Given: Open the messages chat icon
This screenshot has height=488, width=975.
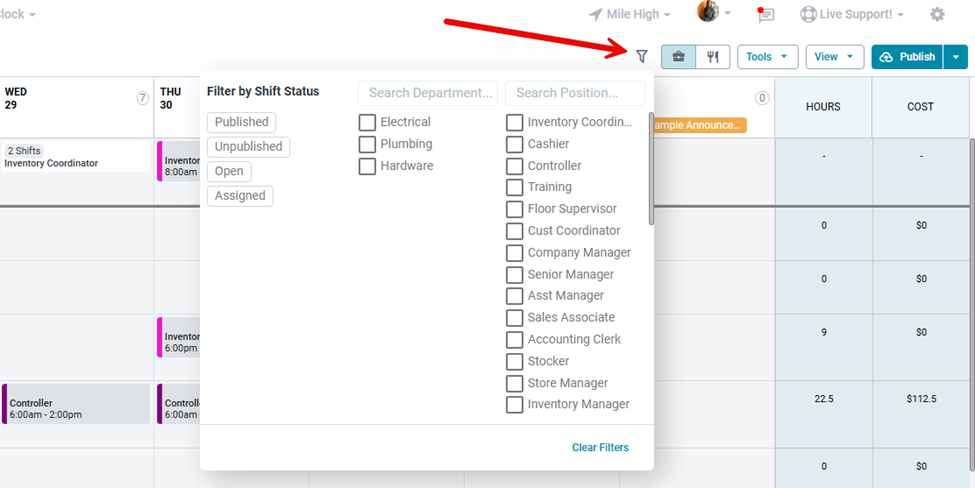Looking at the screenshot, I should point(766,14).
